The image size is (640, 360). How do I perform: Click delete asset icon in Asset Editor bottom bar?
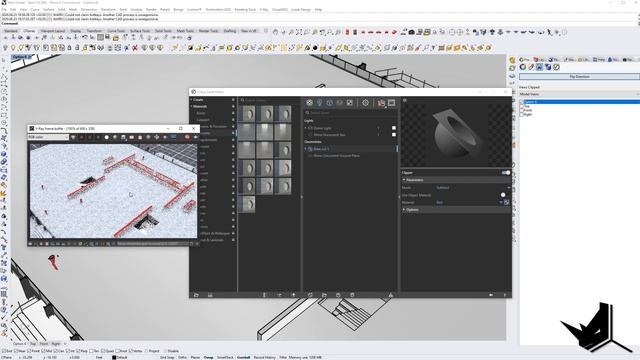click(x=352, y=295)
